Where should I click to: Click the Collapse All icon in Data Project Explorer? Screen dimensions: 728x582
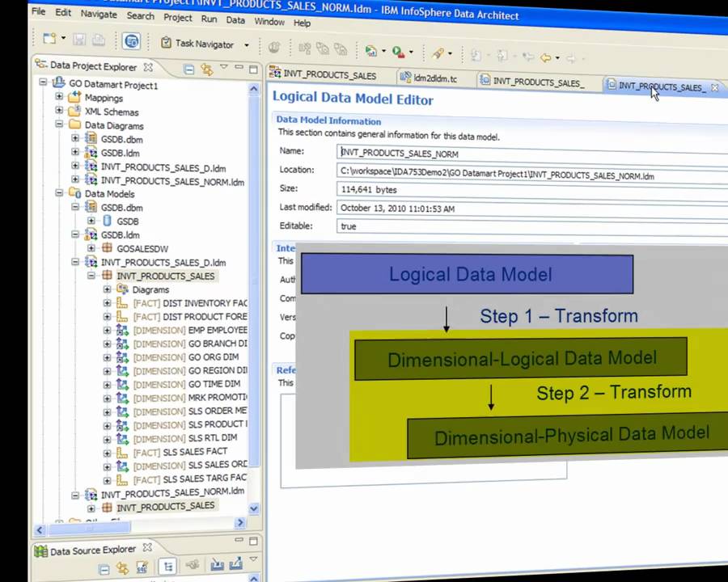[x=188, y=70]
